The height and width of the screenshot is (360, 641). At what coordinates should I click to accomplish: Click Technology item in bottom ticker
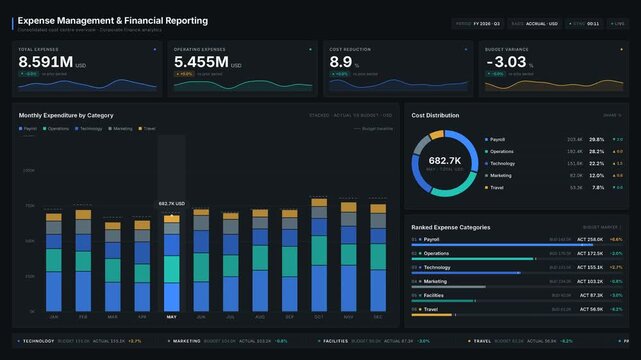pos(79,341)
